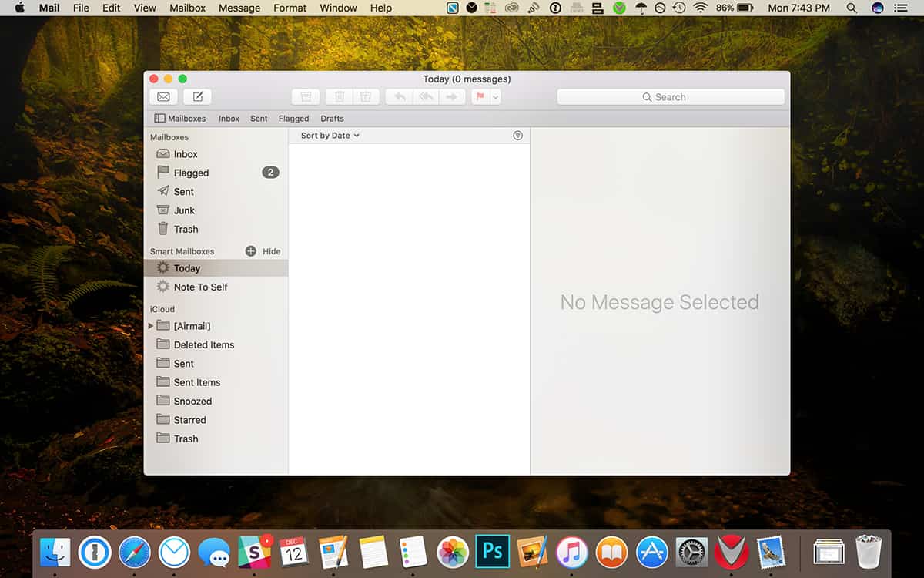924x578 pixels.
Task: Click Hide next to Smart Mailboxes
Action: tap(271, 251)
